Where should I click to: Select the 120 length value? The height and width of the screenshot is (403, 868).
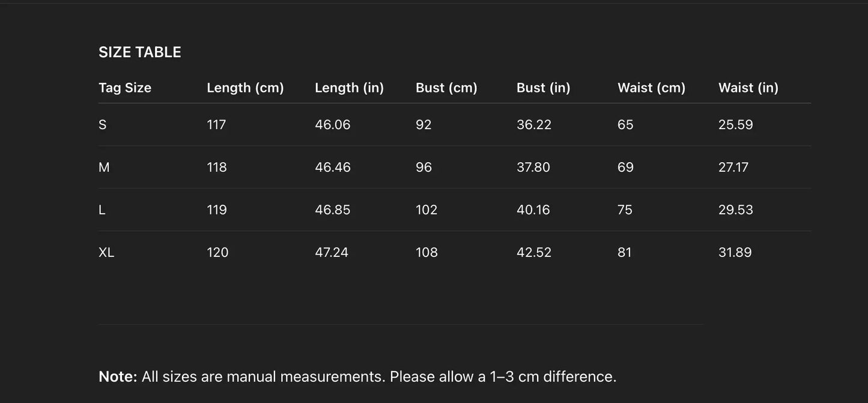pos(217,252)
